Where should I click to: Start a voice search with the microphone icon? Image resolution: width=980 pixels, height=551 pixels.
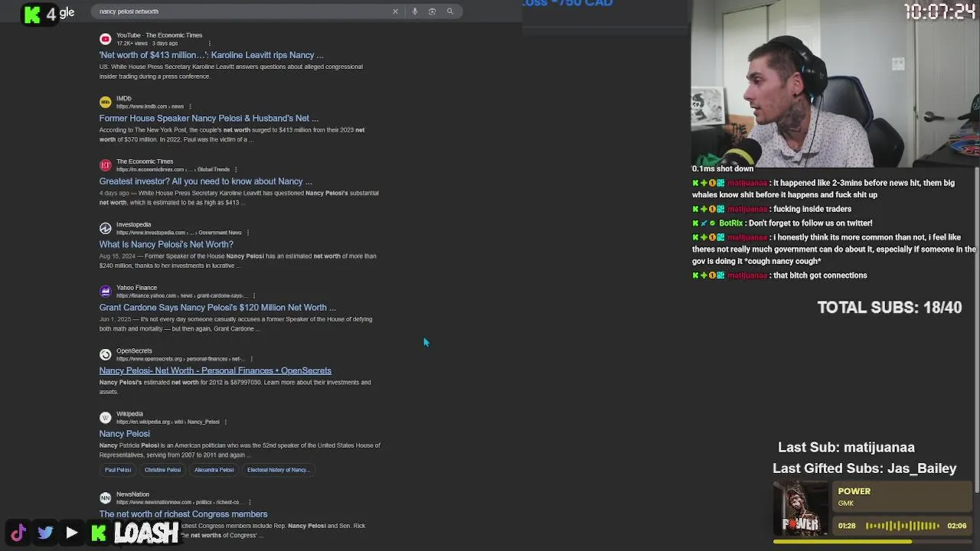415,11
